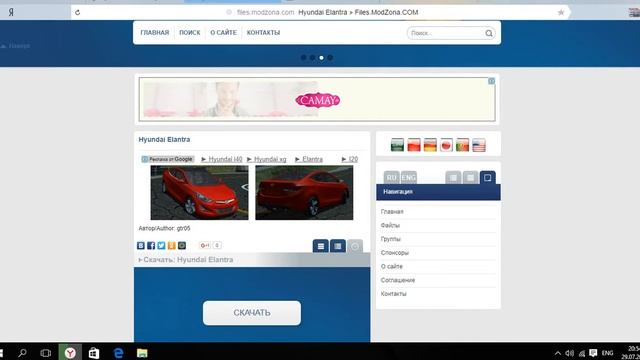Viewport: 640px width, 360px height.
Task: Go to Контакты in sidebar
Action: tap(393, 294)
